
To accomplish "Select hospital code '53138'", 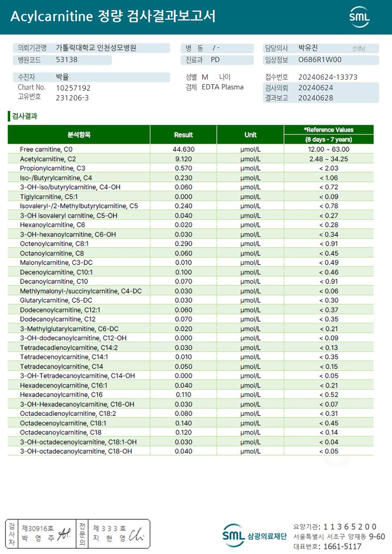I will [67, 60].
